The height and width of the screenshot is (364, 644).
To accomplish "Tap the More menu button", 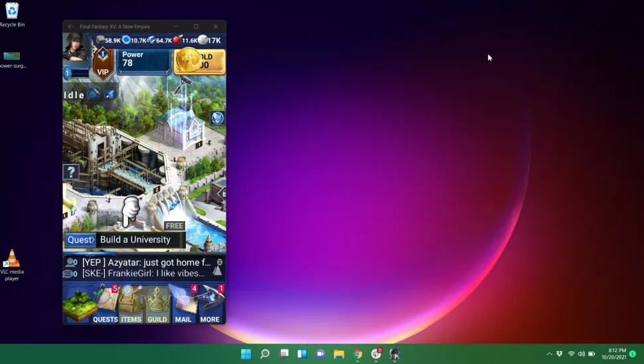I will pyautogui.click(x=210, y=306).
